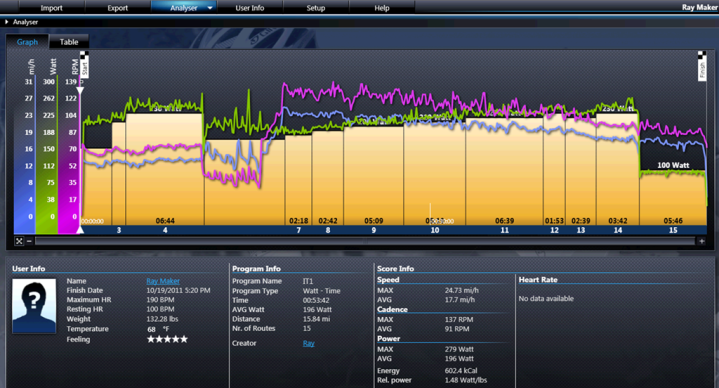Image resolution: width=719 pixels, height=388 pixels.
Task: Click the '05:46' segment duration
Action: pos(673,221)
